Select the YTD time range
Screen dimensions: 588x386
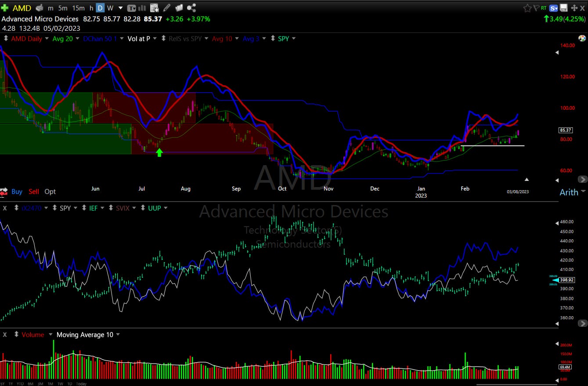coord(20,384)
